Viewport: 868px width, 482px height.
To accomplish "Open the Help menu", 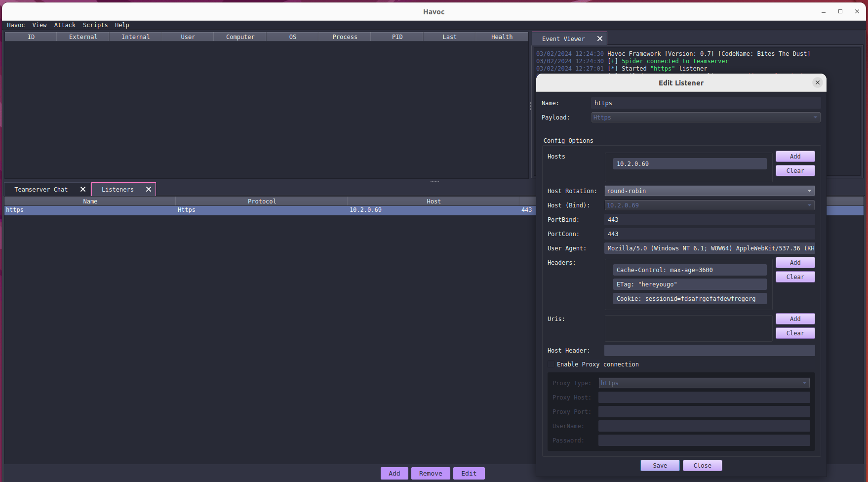I will [x=122, y=25].
